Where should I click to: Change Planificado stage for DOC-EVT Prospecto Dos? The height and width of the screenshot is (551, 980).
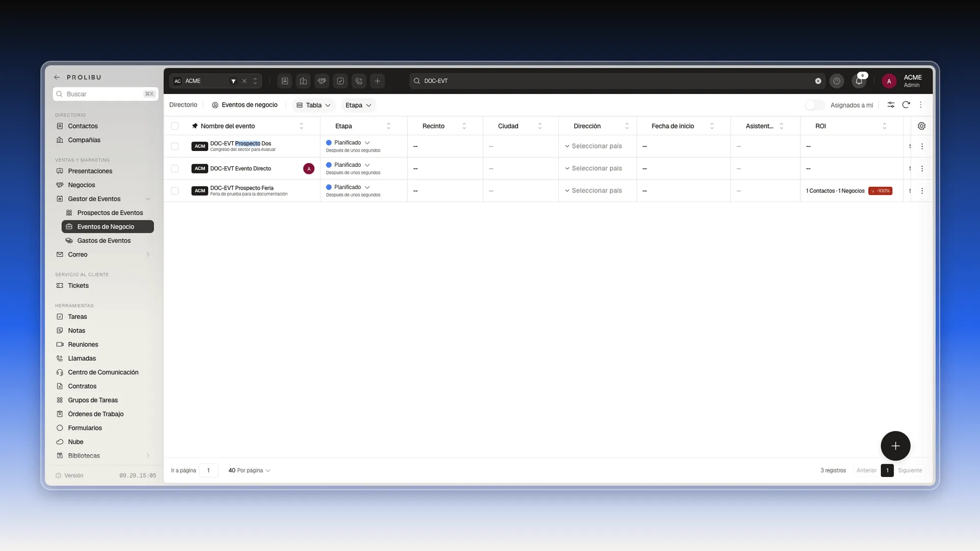tap(348, 143)
